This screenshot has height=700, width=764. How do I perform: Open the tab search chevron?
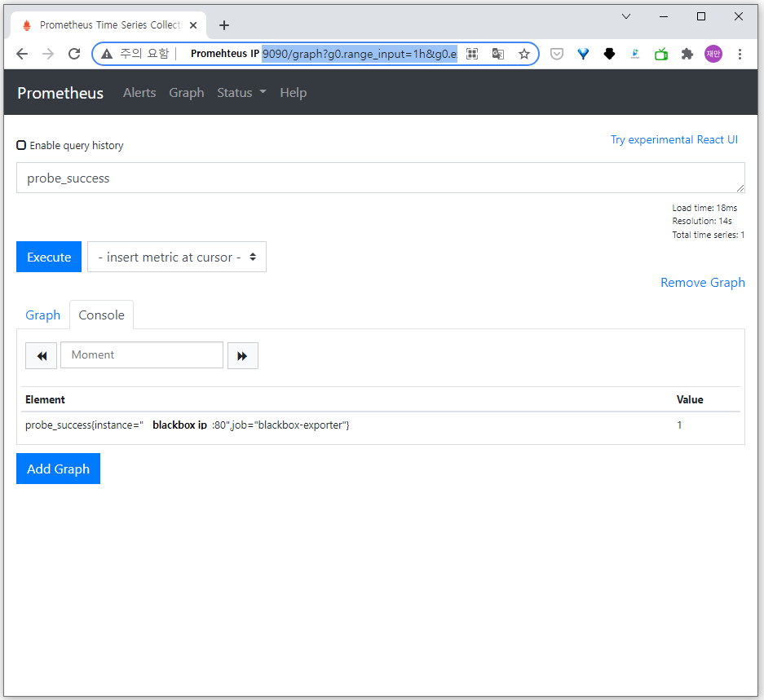pyautogui.click(x=626, y=16)
